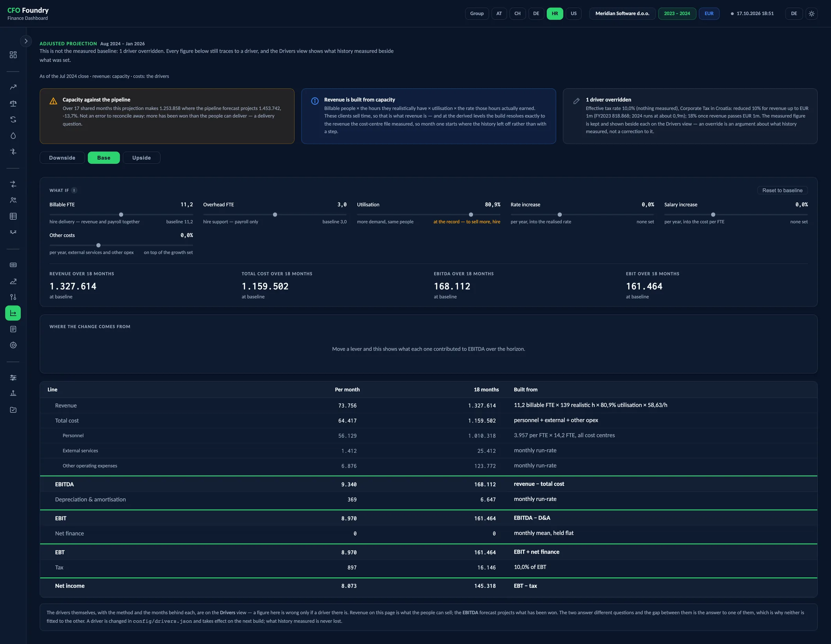Switch to DE country filter

pyautogui.click(x=536, y=14)
